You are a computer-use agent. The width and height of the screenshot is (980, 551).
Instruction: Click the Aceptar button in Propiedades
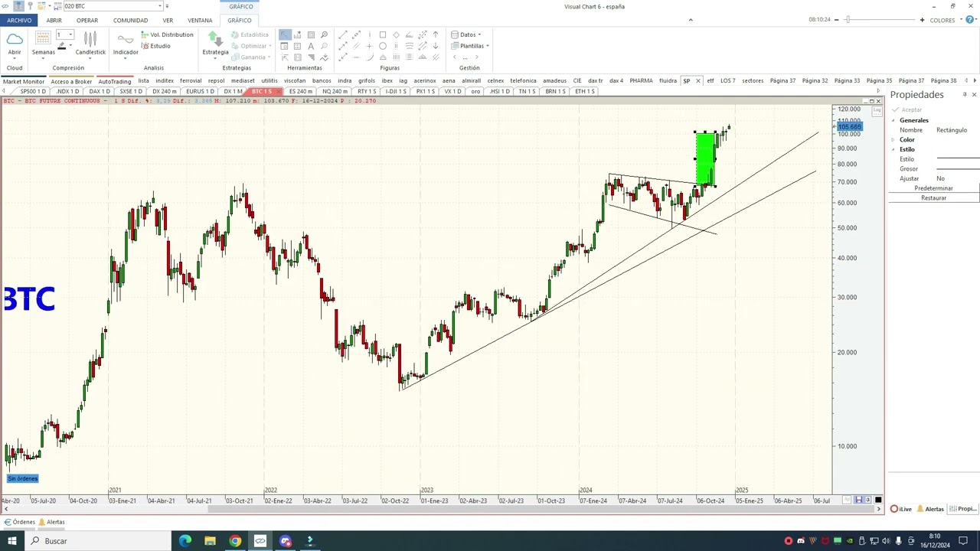908,109
